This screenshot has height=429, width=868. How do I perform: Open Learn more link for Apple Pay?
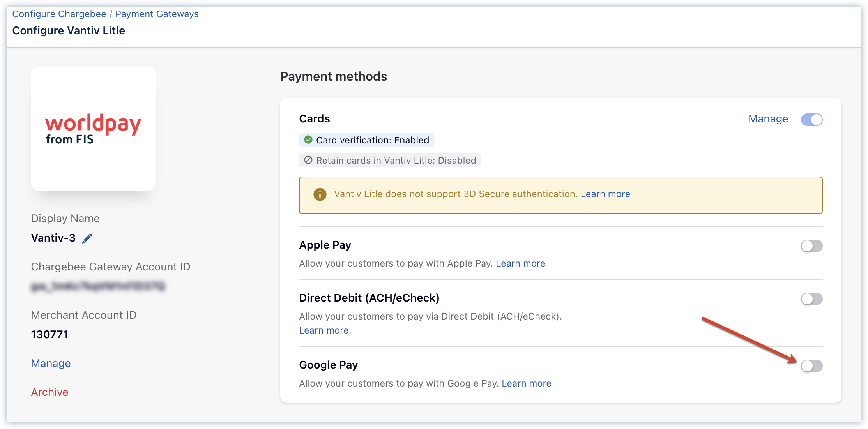coord(520,263)
